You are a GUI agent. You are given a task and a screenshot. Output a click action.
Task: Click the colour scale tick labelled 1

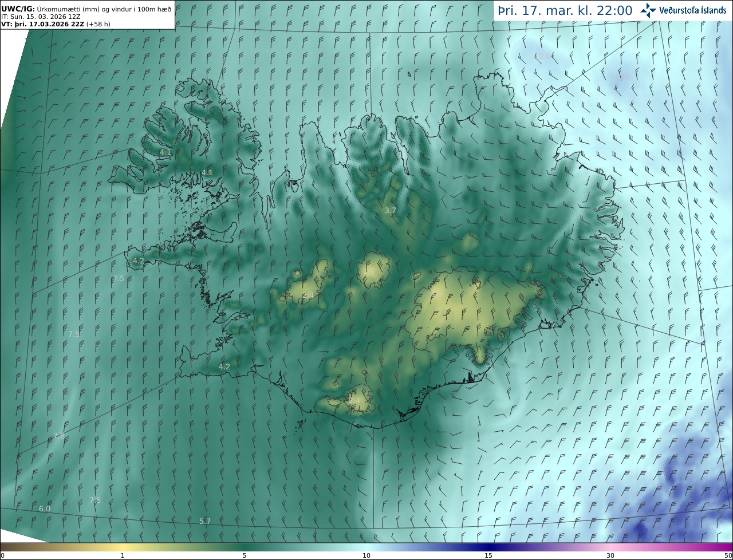[123, 555]
